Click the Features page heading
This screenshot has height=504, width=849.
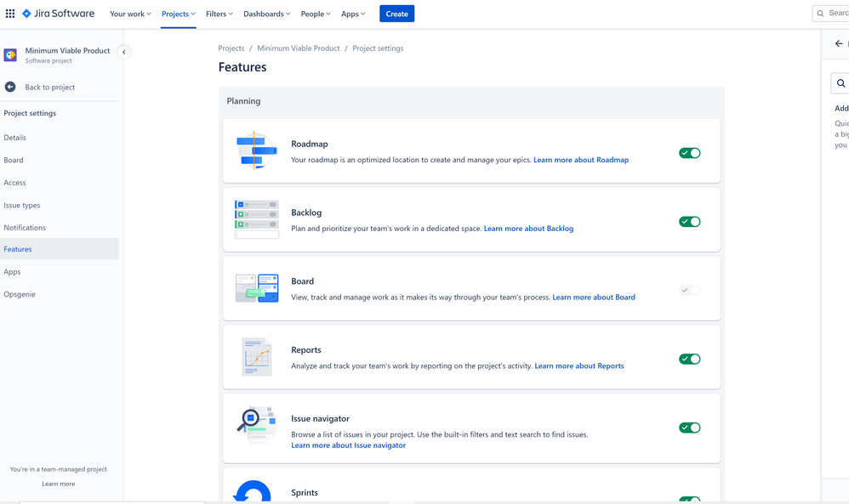[x=242, y=67]
